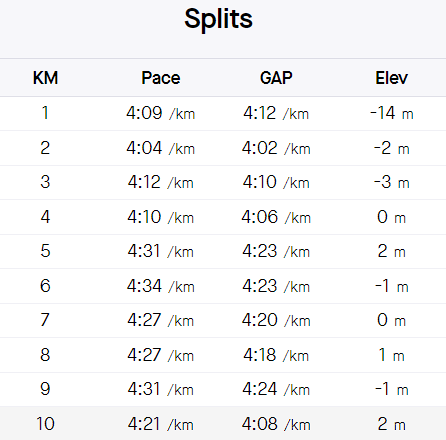The image size is (446, 440).
Task: Select 4:04 pace in kilometer 2
Action: [x=161, y=148]
